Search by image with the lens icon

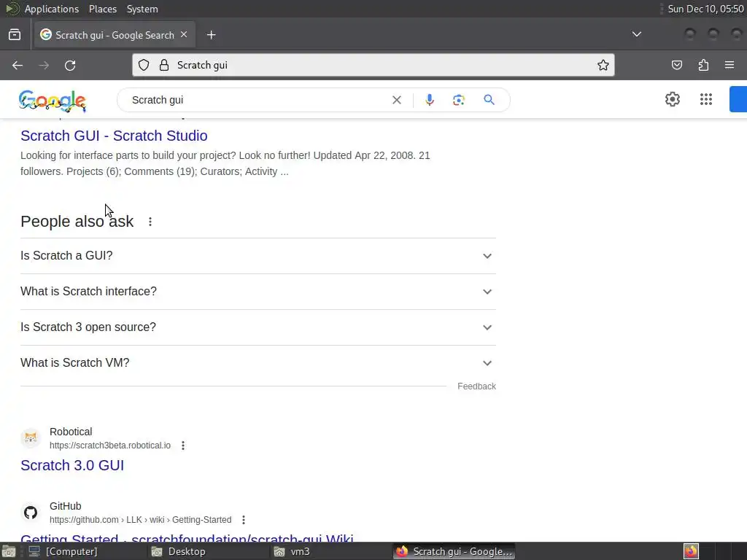coord(458,100)
